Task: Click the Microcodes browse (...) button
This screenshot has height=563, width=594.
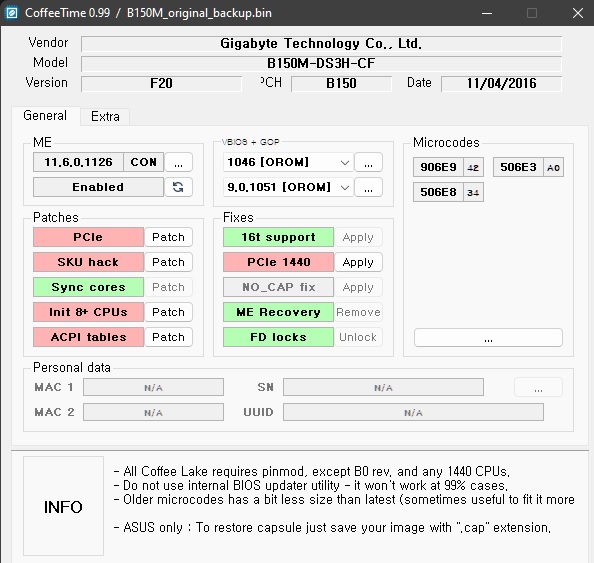Action: (488, 337)
